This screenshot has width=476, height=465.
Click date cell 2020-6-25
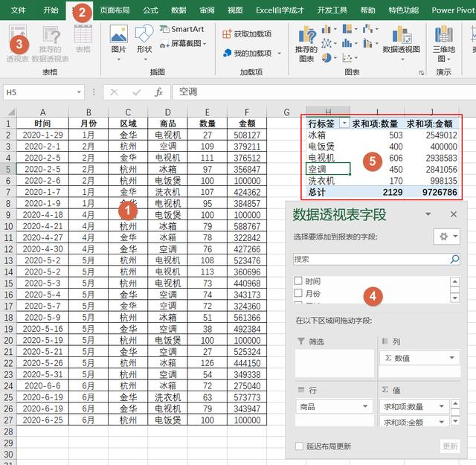(42, 420)
